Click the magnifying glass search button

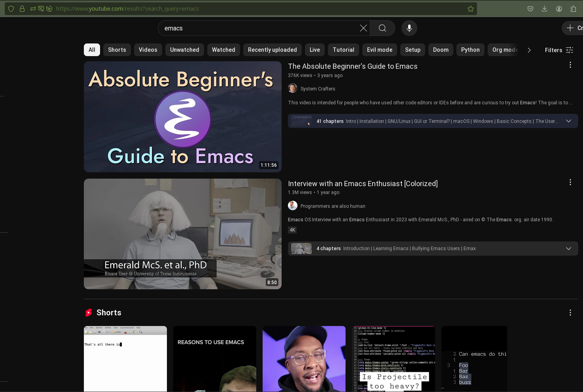(382, 28)
